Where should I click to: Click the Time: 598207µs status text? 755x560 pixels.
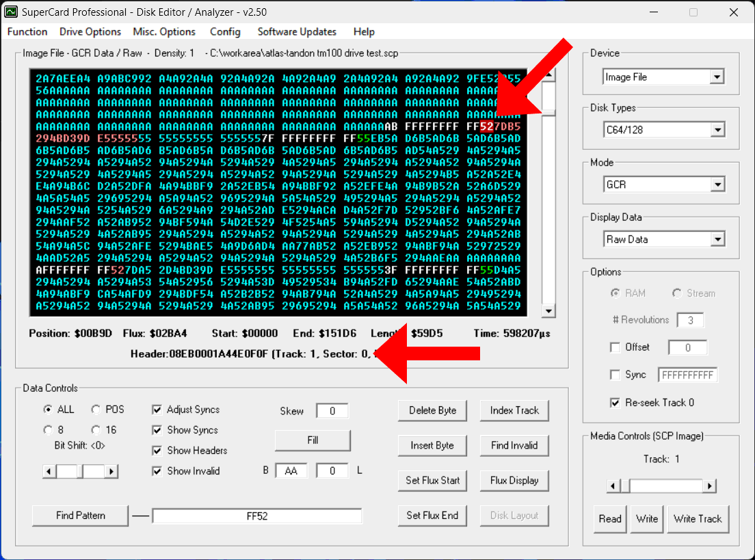coord(512,334)
